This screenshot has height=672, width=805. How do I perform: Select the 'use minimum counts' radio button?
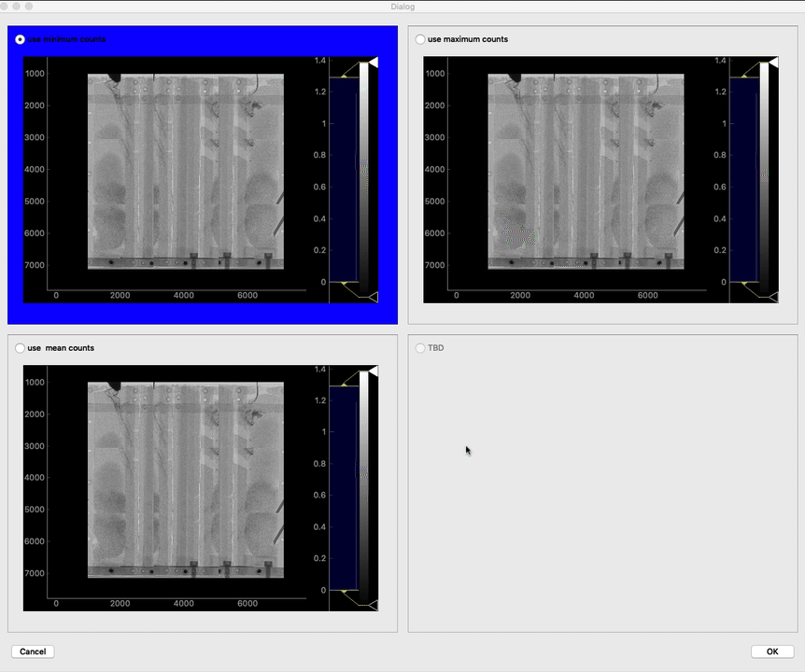pos(21,39)
